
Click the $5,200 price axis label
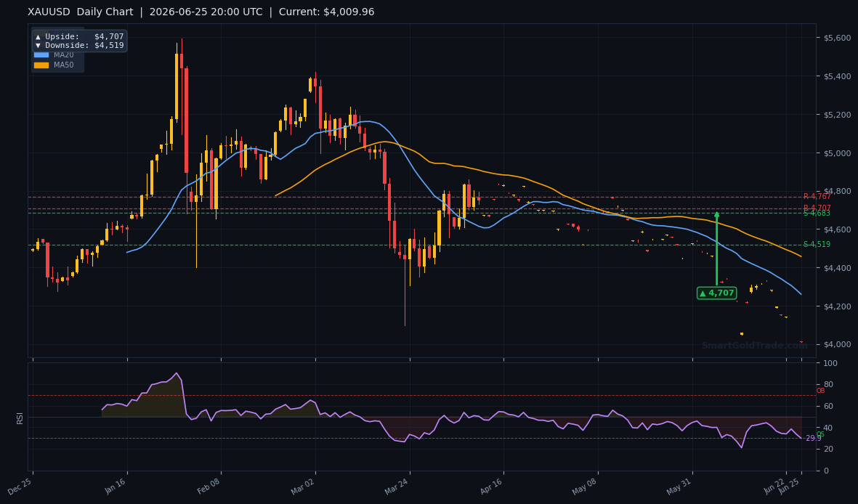click(837, 115)
